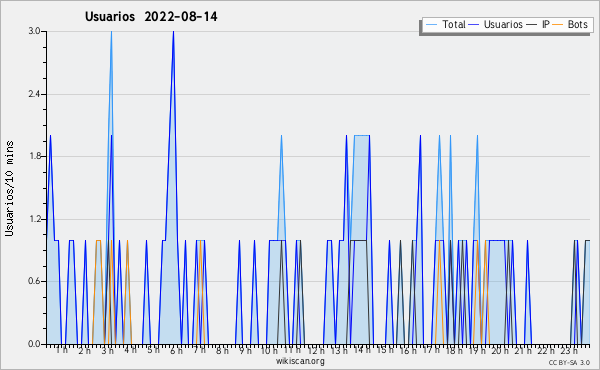Image resolution: width=600 pixels, height=370 pixels.
Task: Select the 'Usuarios' legend entry
Action: pyautogui.click(x=503, y=24)
